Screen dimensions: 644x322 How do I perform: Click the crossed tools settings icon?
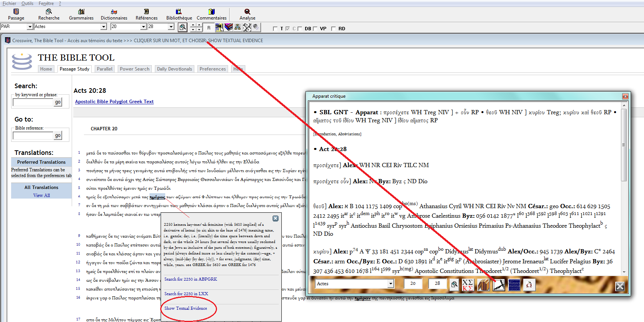[247, 27]
